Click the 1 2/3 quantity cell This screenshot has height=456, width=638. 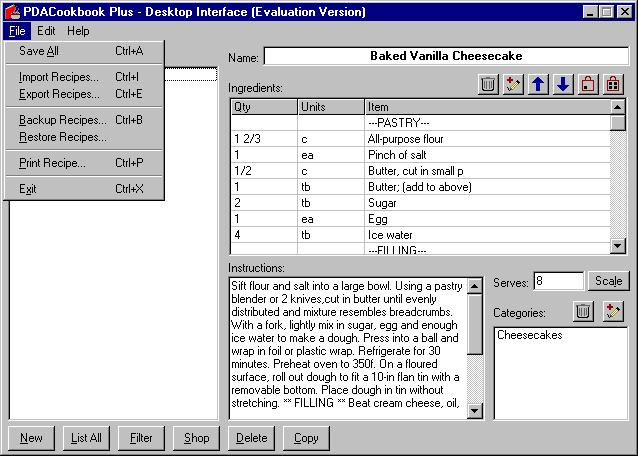(x=264, y=139)
